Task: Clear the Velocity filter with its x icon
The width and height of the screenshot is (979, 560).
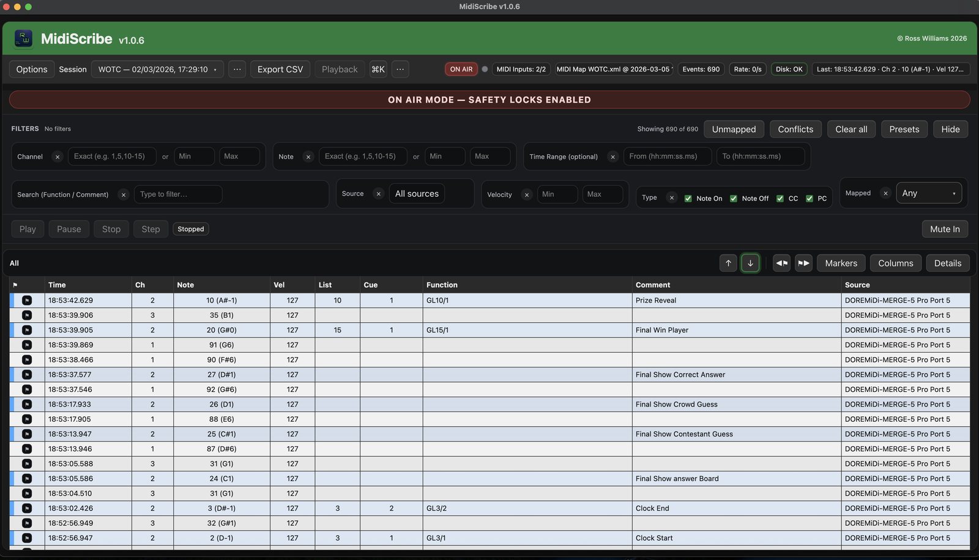Action: [527, 194]
